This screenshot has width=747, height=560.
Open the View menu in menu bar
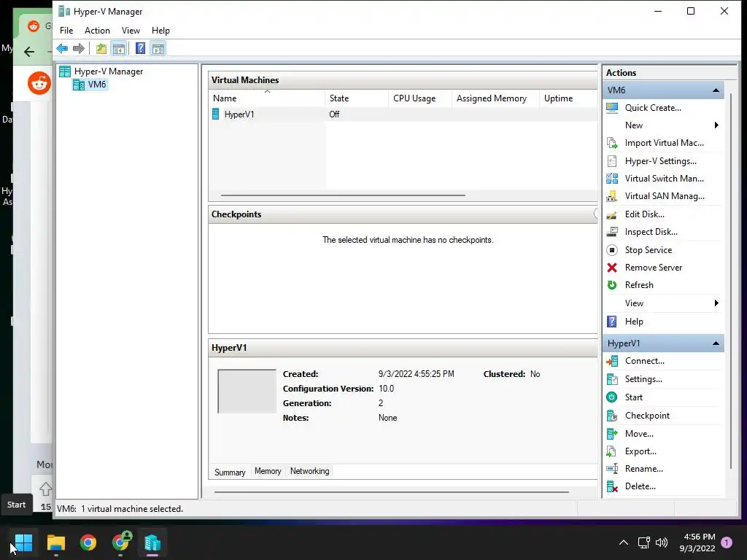[131, 31]
